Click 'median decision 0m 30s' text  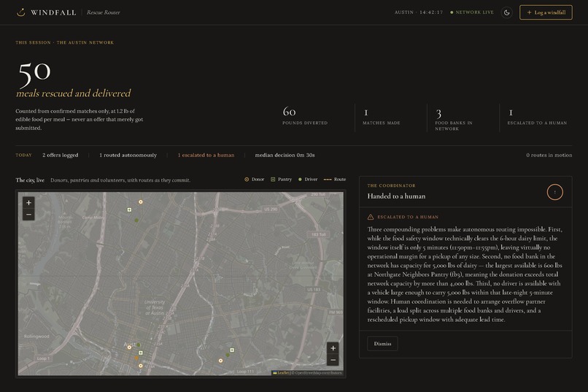coord(285,155)
